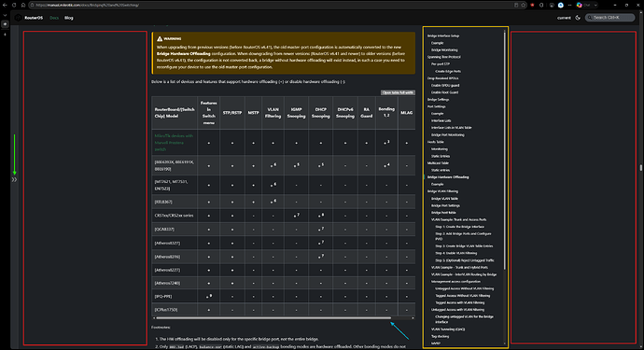The height and width of the screenshot is (350, 644).
Task: Click the address bar URL
Action: [x=88, y=5]
